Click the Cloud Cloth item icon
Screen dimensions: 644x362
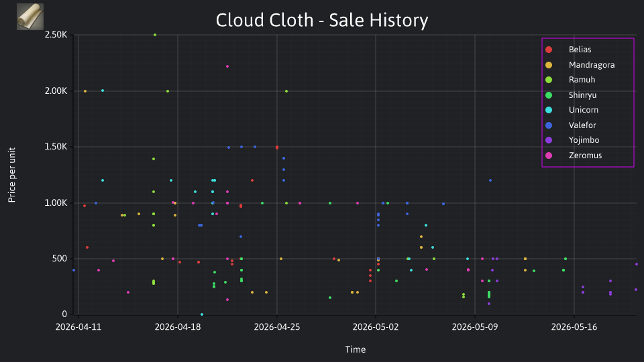pos(30,17)
